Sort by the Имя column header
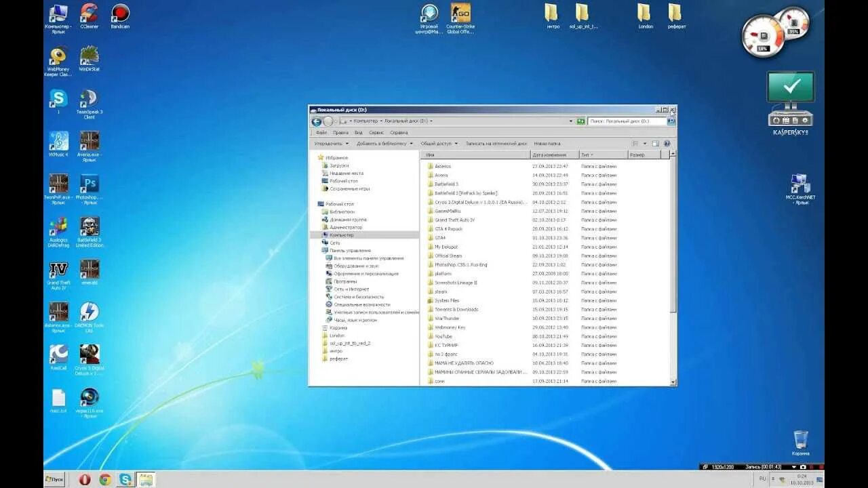 tap(475, 155)
